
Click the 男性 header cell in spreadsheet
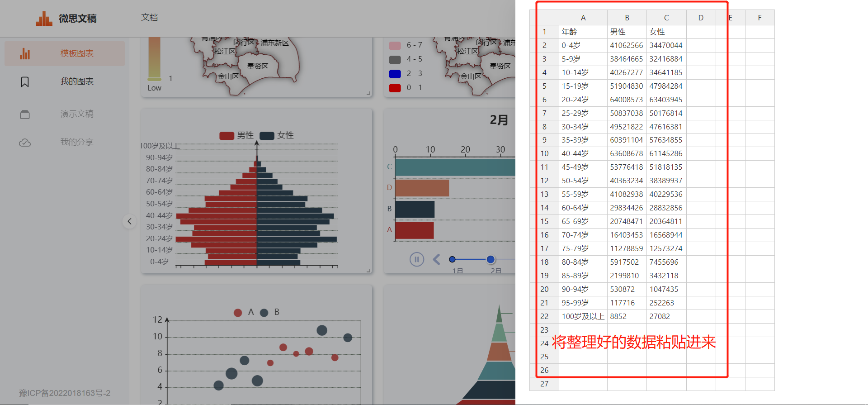[x=627, y=32]
